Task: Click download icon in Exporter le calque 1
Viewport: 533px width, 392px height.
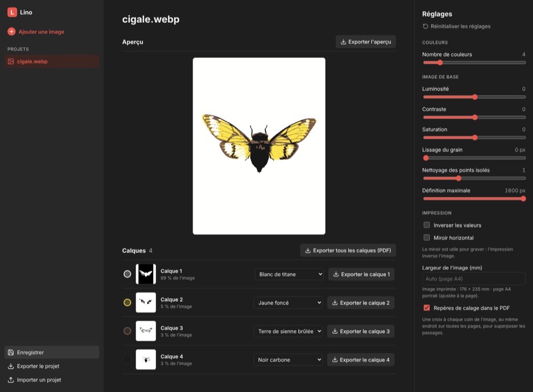Action: pos(336,274)
